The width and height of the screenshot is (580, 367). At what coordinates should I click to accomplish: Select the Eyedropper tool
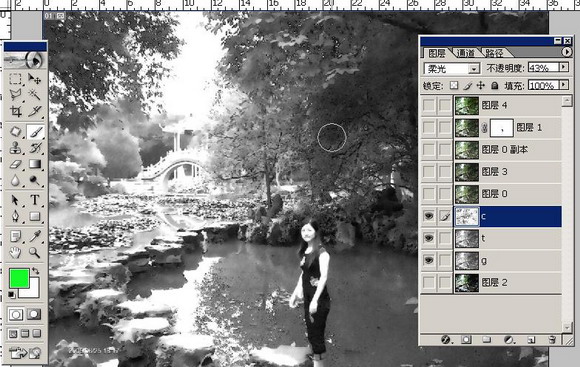pyautogui.click(x=34, y=236)
